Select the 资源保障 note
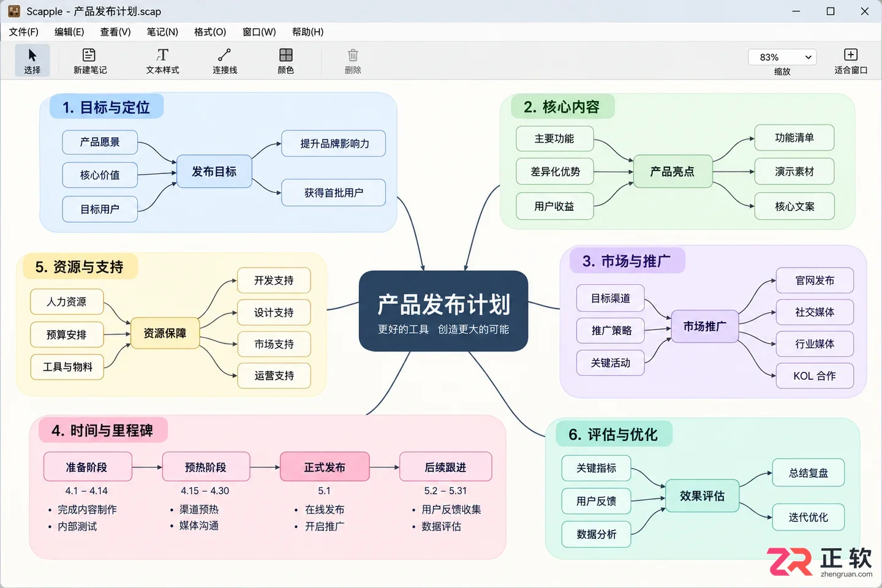The image size is (882, 588). [x=165, y=333]
